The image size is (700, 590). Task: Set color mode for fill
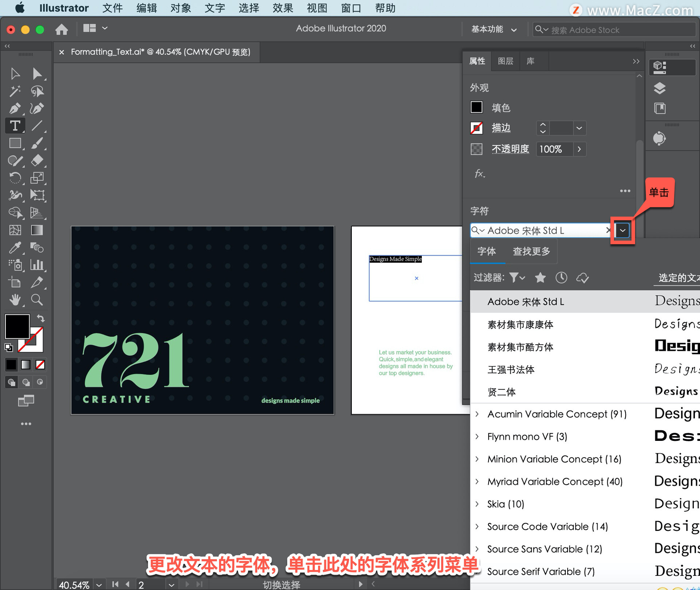coord(11,364)
